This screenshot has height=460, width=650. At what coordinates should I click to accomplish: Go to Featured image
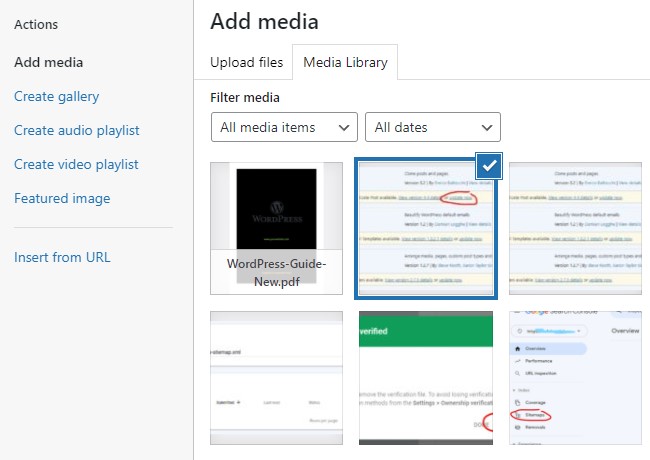click(62, 198)
